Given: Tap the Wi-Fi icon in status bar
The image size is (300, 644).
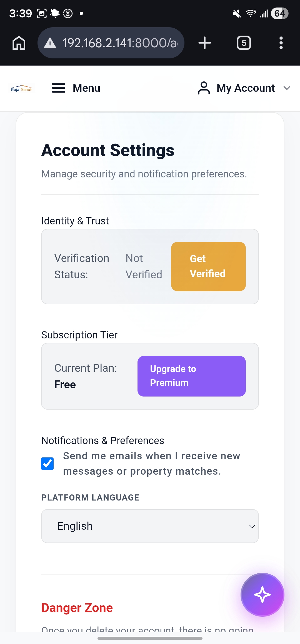Looking at the screenshot, I should pos(251,13).
